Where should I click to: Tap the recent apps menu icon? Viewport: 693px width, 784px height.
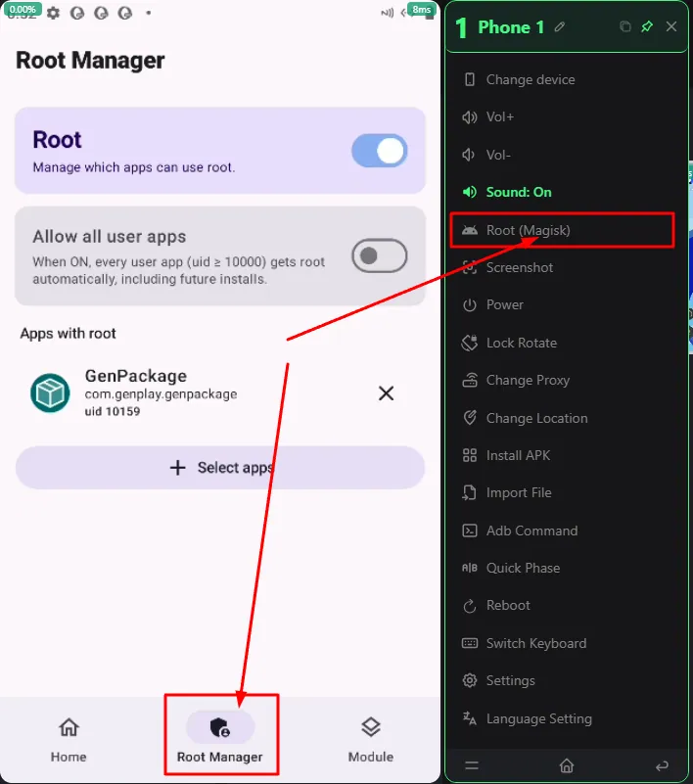click(472, 765)
